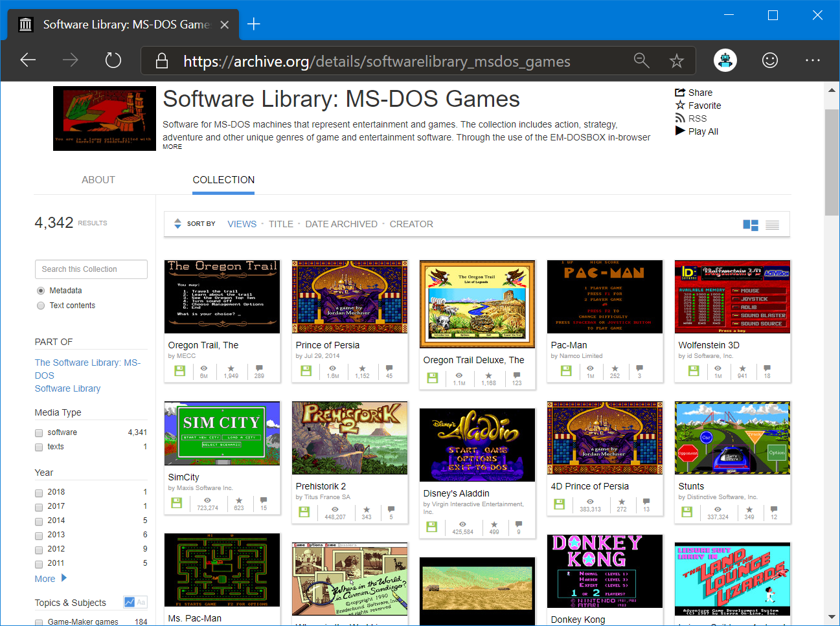Open the Leisure Suit Larry thumbnail

732,579
